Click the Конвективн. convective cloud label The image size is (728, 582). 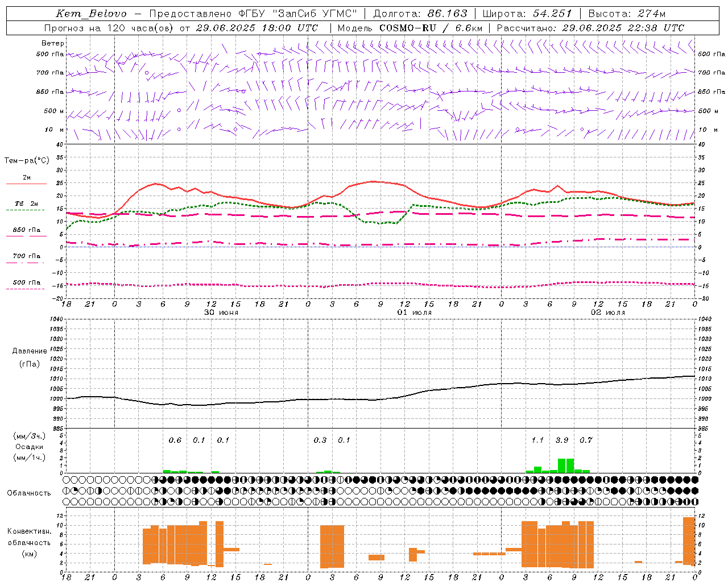pos(29,531)
